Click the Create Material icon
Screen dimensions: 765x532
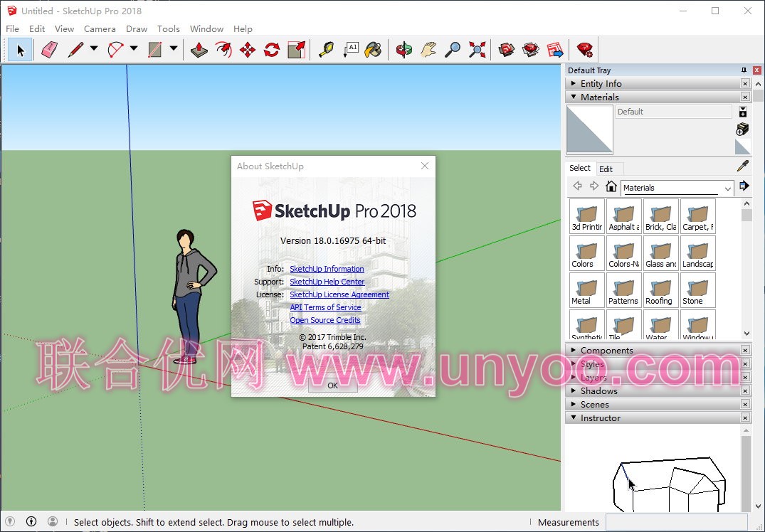coord(742,129)
